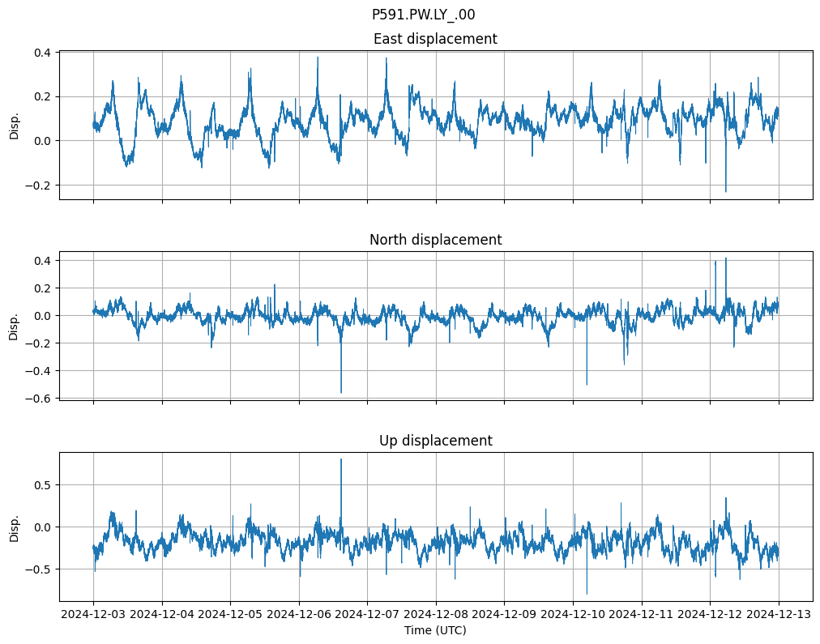
Task: Click the lowest downward spike in East displacement
Action: click(726, 190)
